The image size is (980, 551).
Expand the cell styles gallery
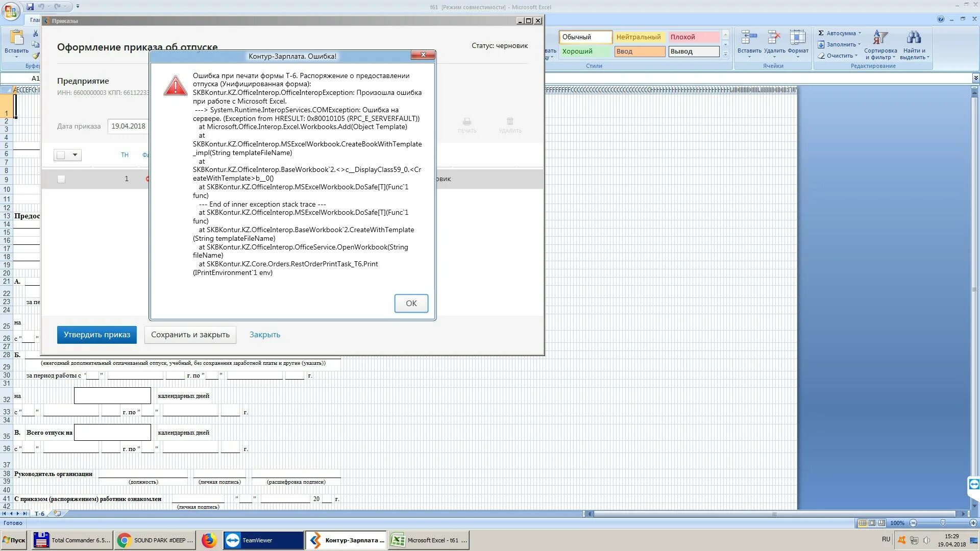pos(725,54)
